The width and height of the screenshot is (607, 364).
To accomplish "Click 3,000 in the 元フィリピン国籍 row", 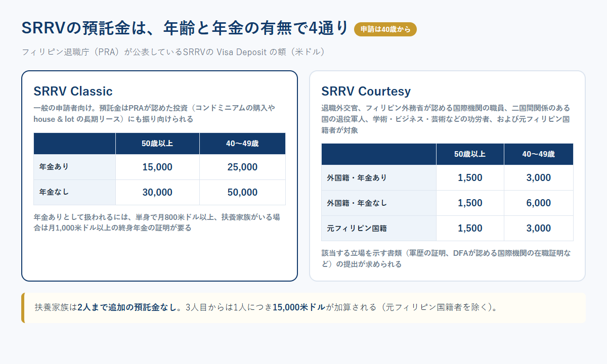I will click(x=539, y=228).
